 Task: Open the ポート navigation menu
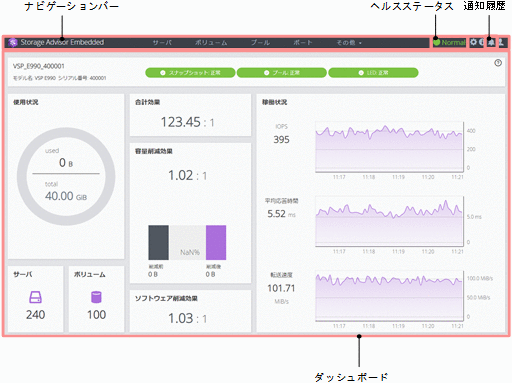(303, 43)
